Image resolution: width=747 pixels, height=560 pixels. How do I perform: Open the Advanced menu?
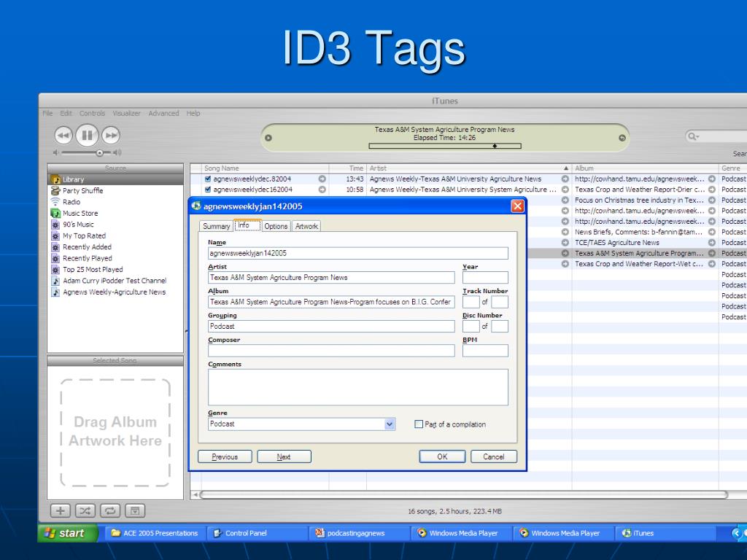tap(163, 113)
